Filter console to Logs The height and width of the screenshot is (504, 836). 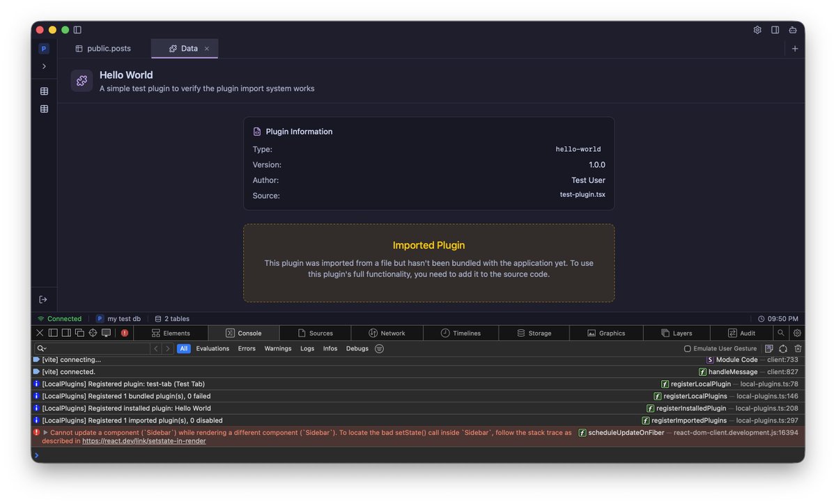pyautogui.click(x=307, y=348)
